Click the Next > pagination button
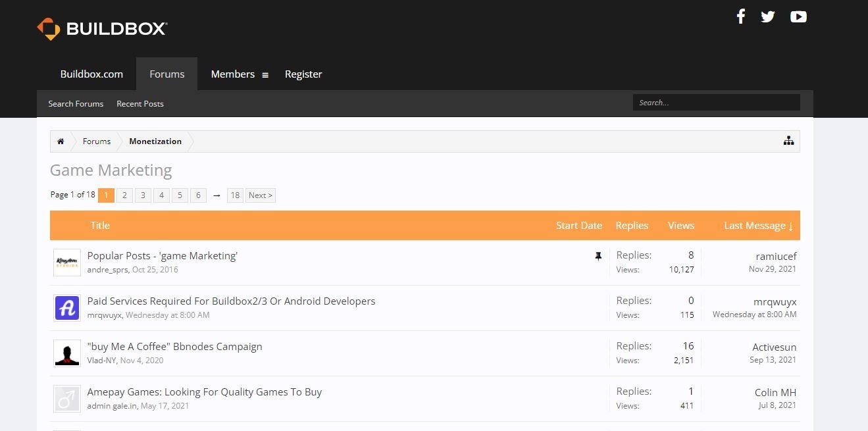 [x=260, y=195]
